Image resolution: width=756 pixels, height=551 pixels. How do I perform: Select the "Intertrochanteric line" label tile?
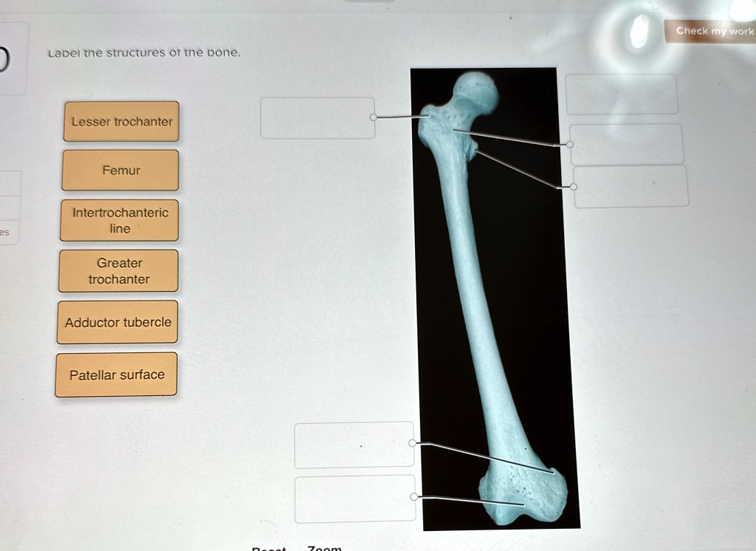(x=119, y=219)
